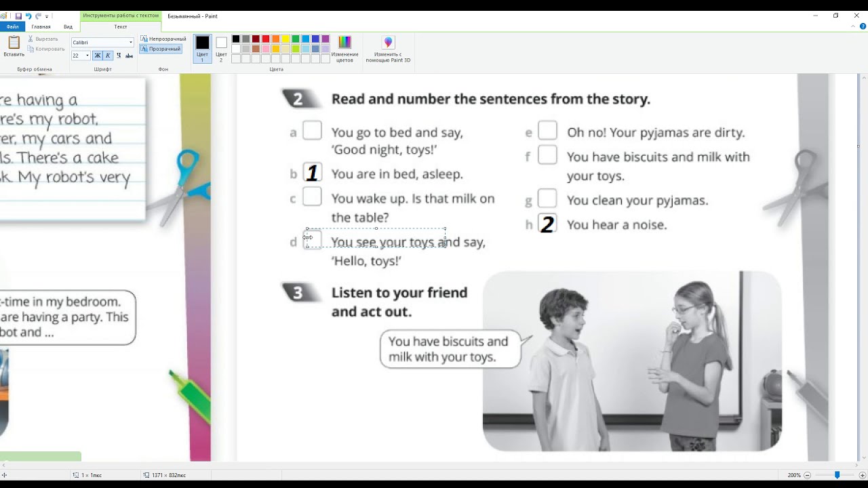Click checkbox beside 'You wake up'
This screenshot has height=488, width=868.
[x=312, y=197]
